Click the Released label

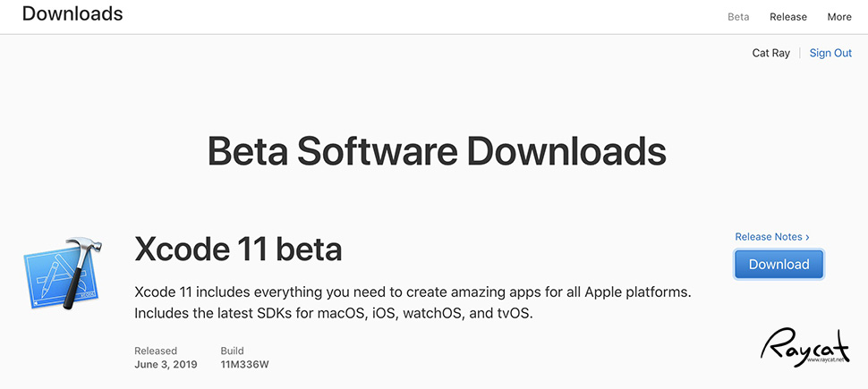(x=156, y=351)
